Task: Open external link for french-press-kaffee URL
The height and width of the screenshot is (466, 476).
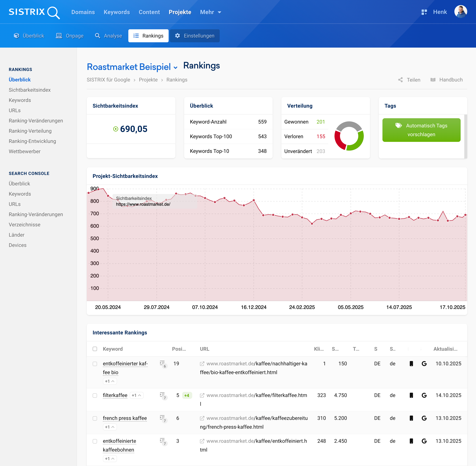Action: click(202, 418)
